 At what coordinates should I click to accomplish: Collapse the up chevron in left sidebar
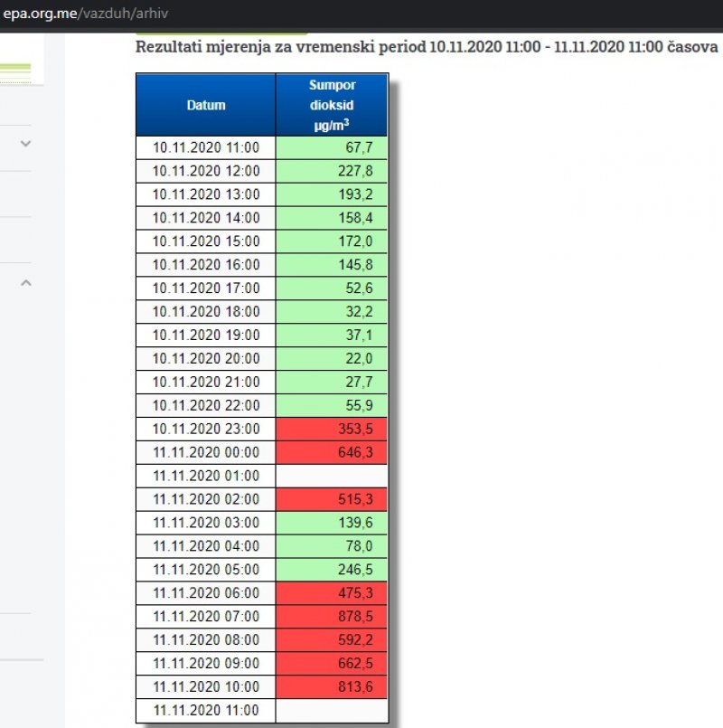26,283
